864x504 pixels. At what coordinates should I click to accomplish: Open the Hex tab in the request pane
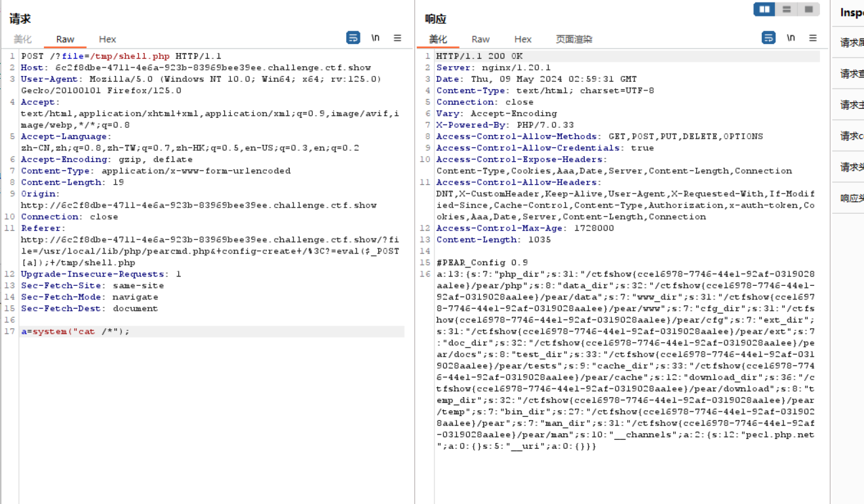tap(108, 39)
